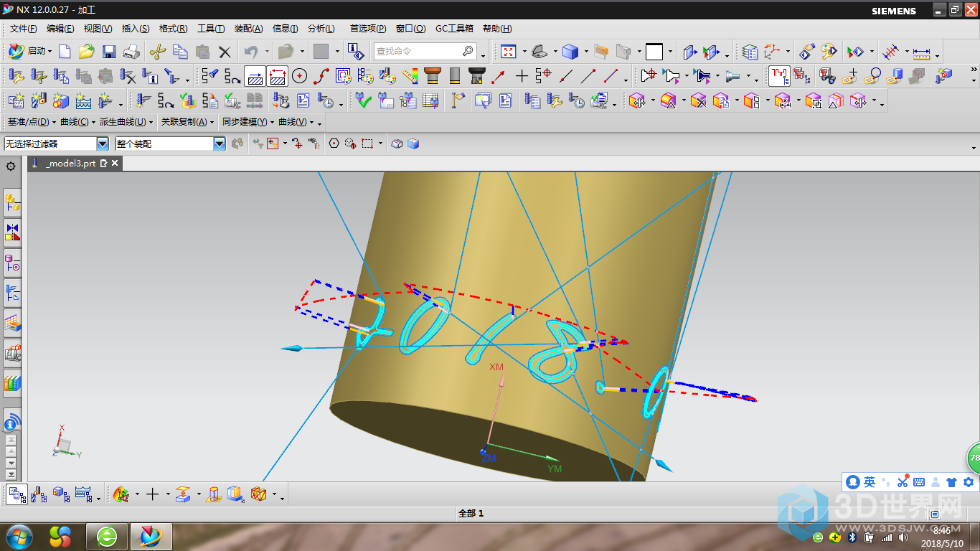980x551 pixels.
Task: Click the Delete Face cube icon
Action: (698, 100)
